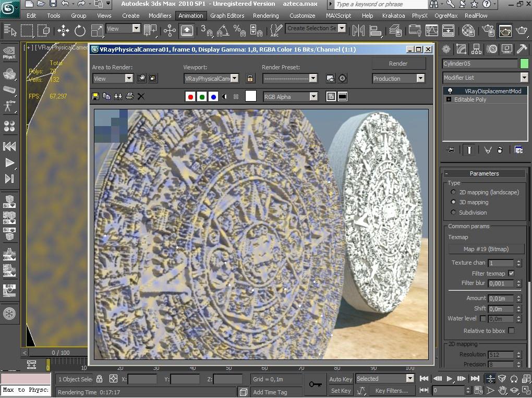The image size is (532, 398).
Task: Click Configure Modifier Sets icon
Action: coord(518,150)
